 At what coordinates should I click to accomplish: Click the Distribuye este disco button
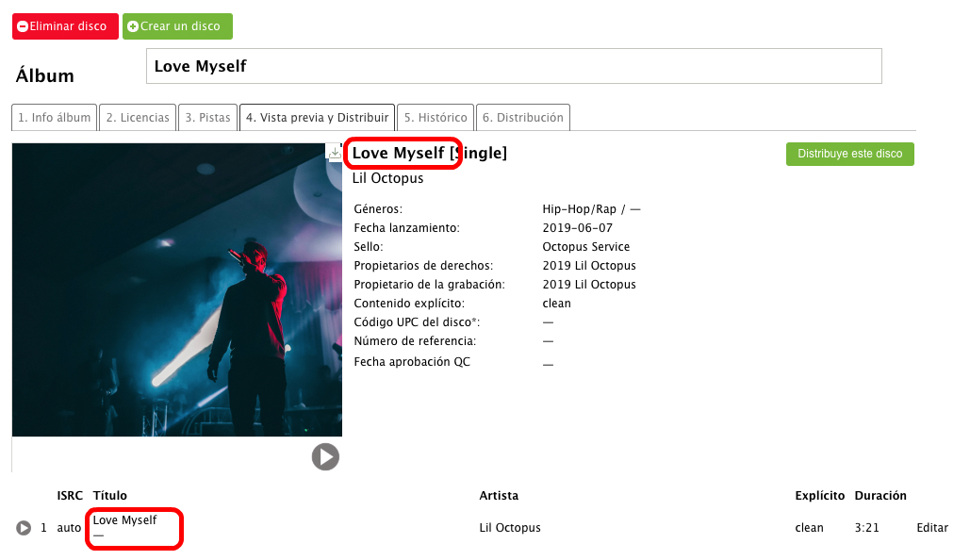pyautogui.click(x=850, y=154)
